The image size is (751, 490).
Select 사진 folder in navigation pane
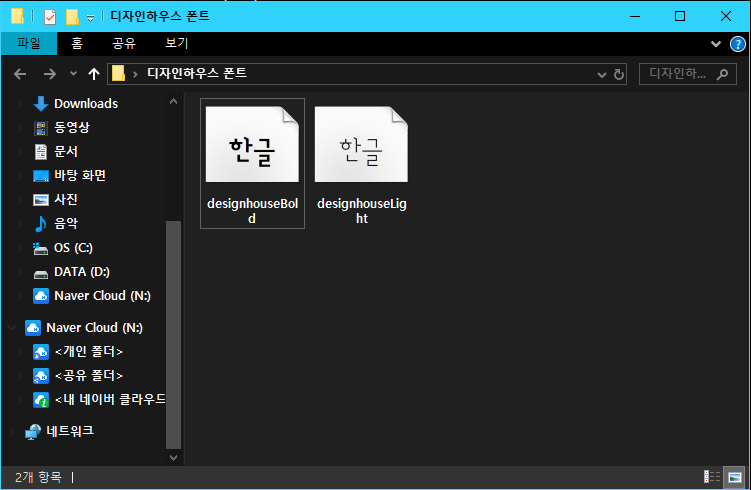point(66,199)
